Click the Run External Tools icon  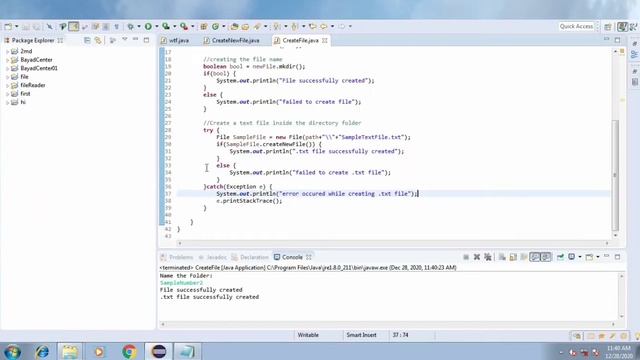point(184,27)
